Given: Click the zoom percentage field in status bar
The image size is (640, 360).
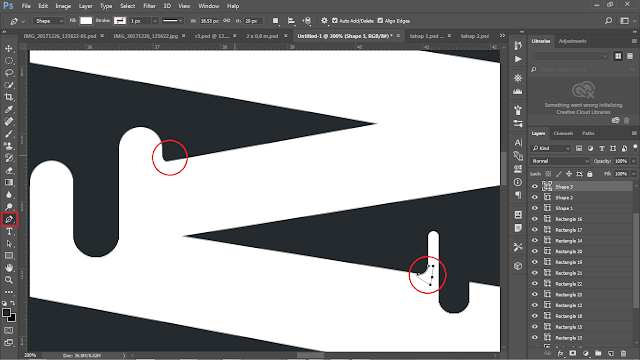Looking at the screenshot, I should [x=30, y=356].
